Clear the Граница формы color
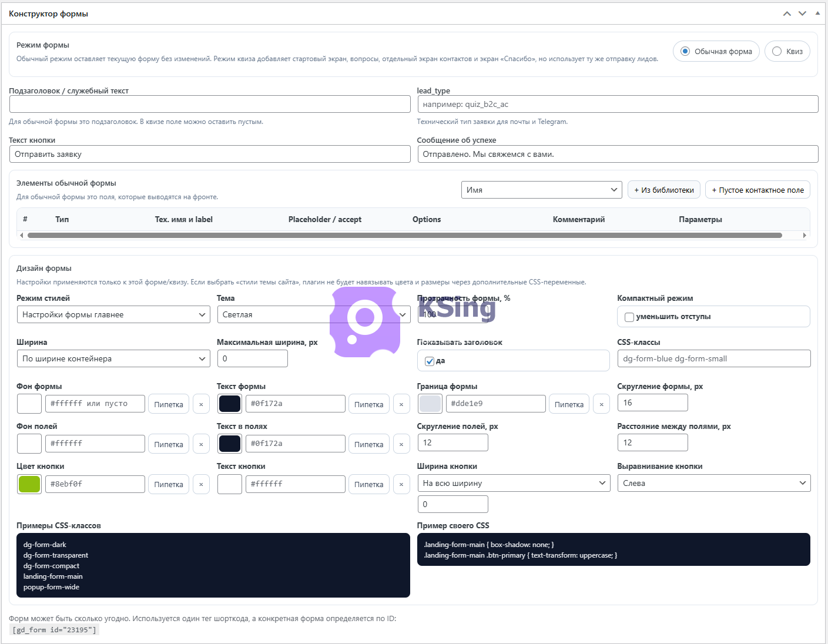Screen dimensions: 828x644 point(602,404)
